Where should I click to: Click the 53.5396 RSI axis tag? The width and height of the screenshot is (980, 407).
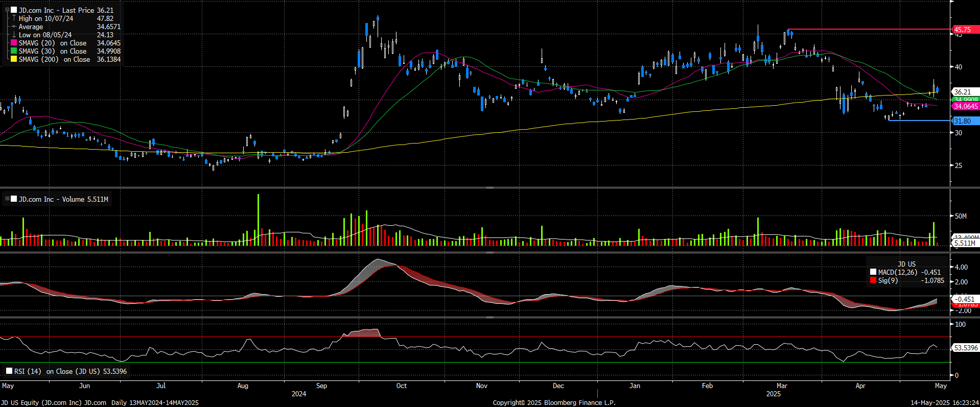pos(965,348)
